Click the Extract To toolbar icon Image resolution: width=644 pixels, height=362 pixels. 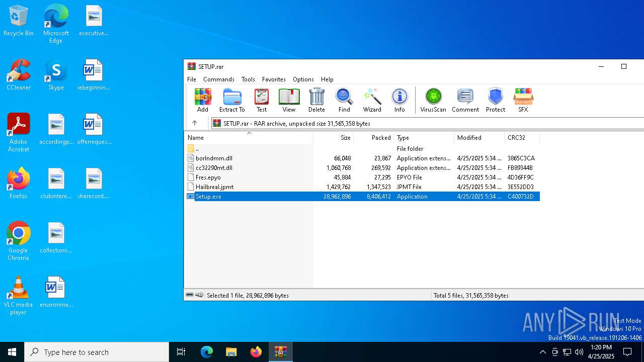pyautogui.click(x=232, y=100)
